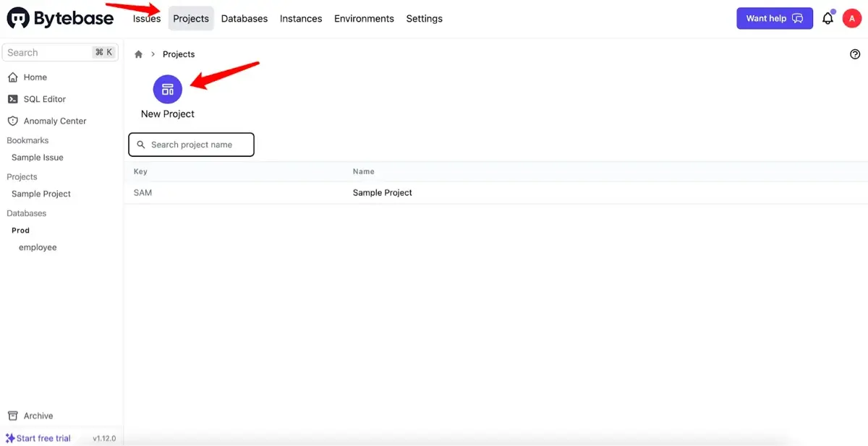Click the user avatar in top bar

[x=851, y=19]
